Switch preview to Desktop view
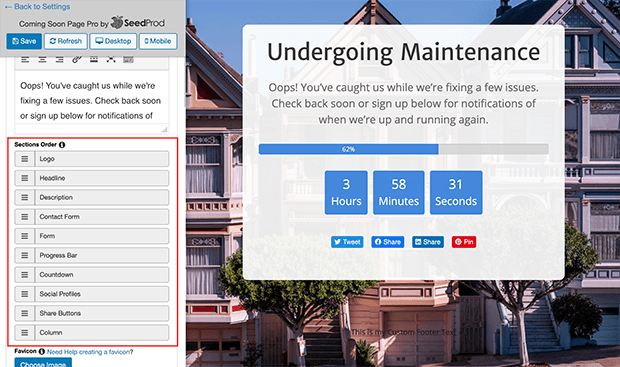 (x=113, y=41)
